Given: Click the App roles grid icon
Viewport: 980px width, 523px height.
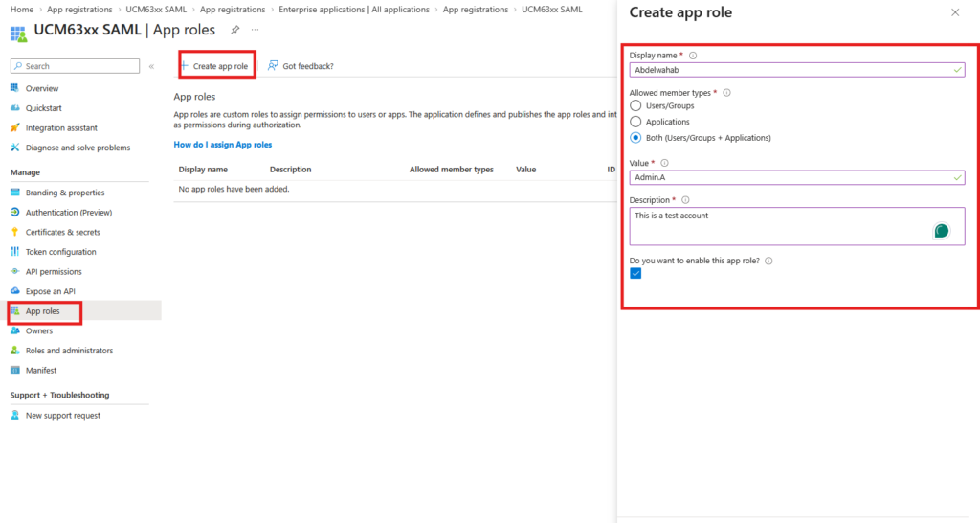Looking at the screenshot, I should click(x=14, y=311).
